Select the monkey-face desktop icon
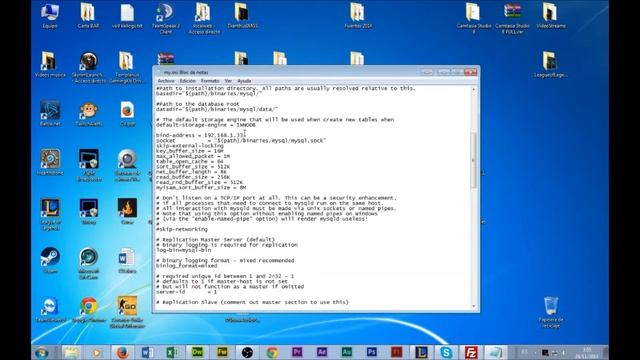The height and width of the screenshot is (360, 640). point(89,113)
